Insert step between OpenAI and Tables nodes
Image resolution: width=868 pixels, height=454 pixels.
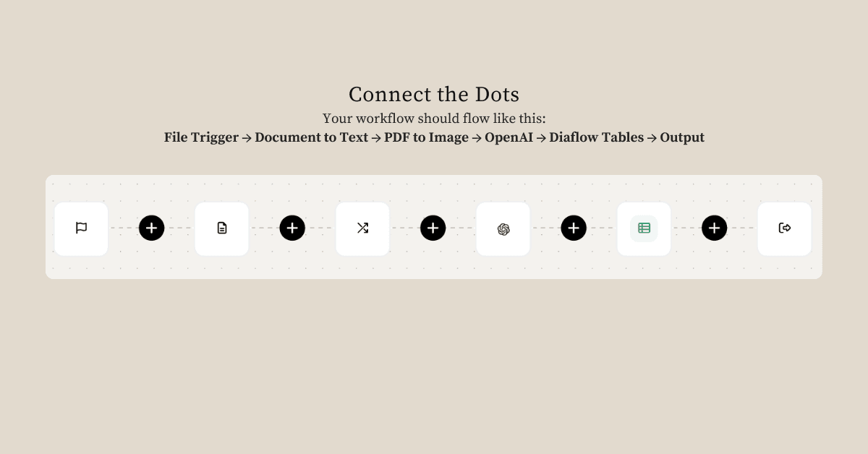tap(574, 228)
